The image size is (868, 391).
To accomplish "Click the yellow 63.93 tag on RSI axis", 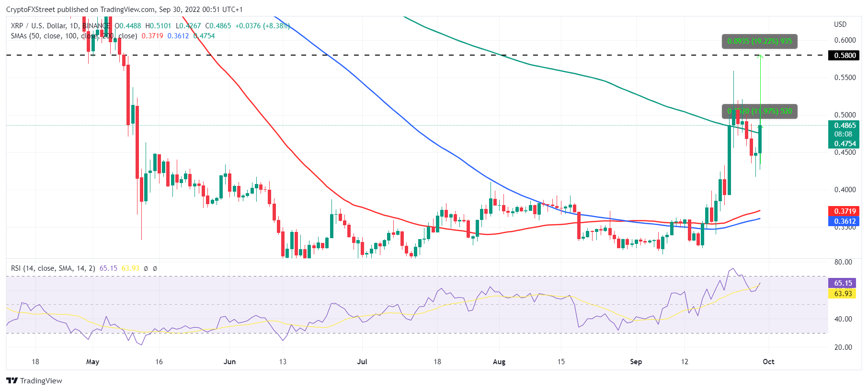I will pos(843,294).
